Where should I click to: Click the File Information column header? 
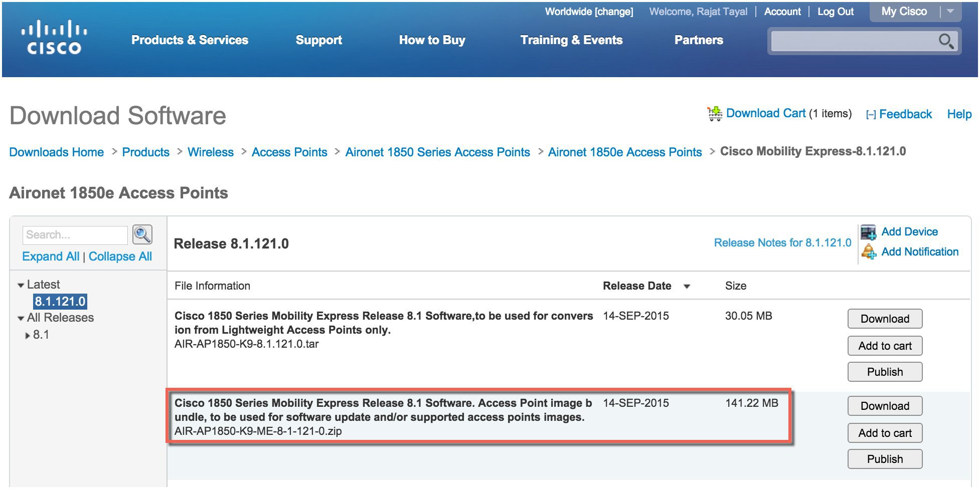(x=212, y=286)
